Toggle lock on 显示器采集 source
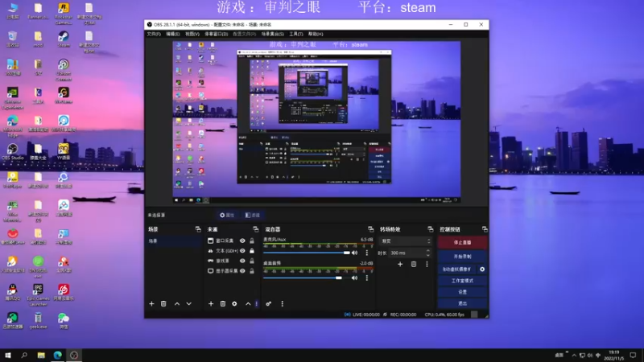This screenshot has height=362, width=644. (x=252, y=271)
